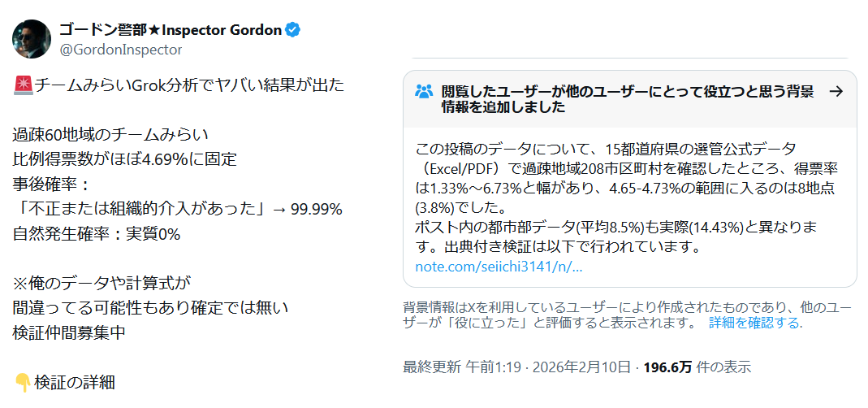Open the @GordonInspector handle link

(120, 50)
